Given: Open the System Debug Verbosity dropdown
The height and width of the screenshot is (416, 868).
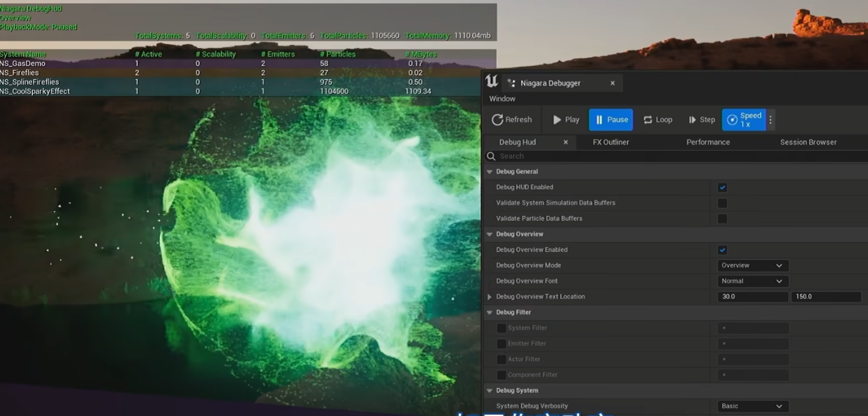Looking at the screenshot, I should pos(753,406).
